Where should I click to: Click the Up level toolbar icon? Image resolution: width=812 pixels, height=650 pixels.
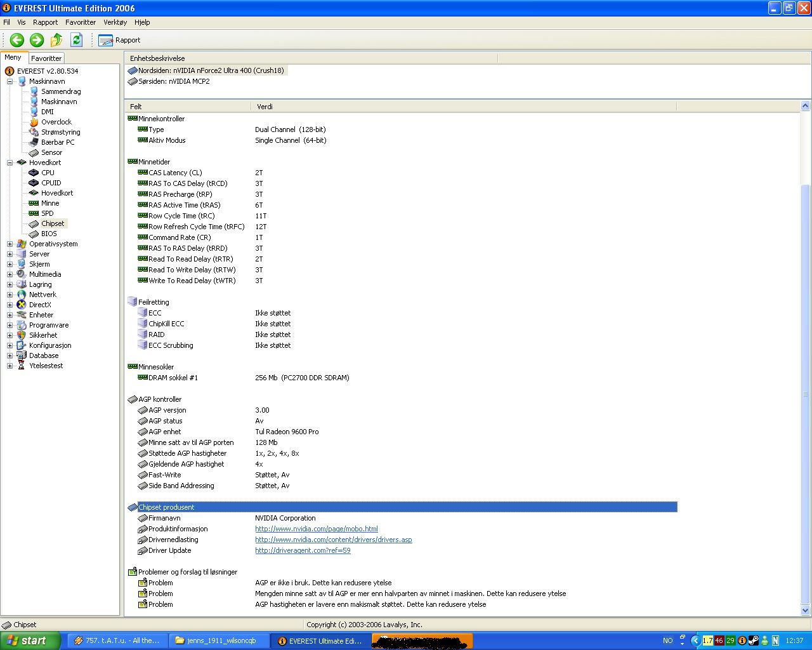click(x=56, y=40)
